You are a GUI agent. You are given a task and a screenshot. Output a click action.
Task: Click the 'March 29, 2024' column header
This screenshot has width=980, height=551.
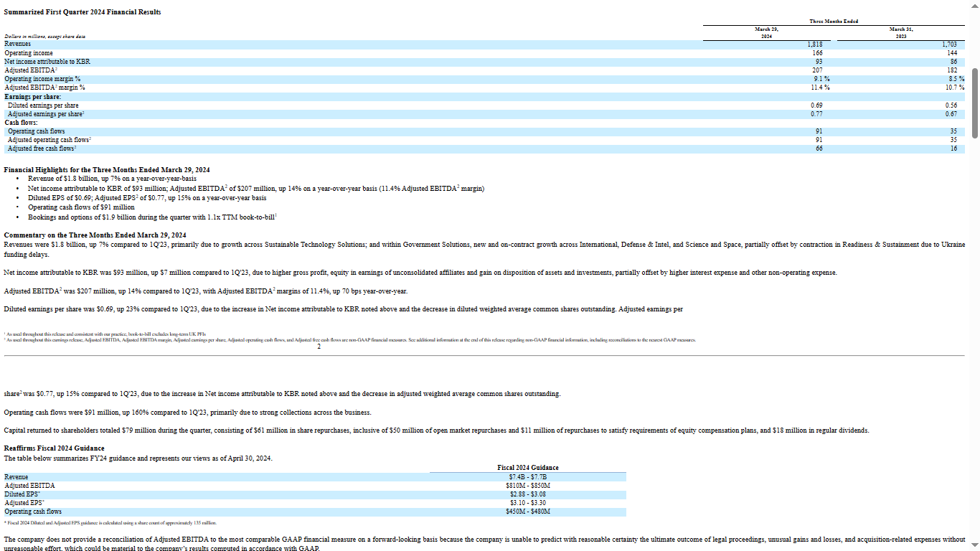(766, 32)
